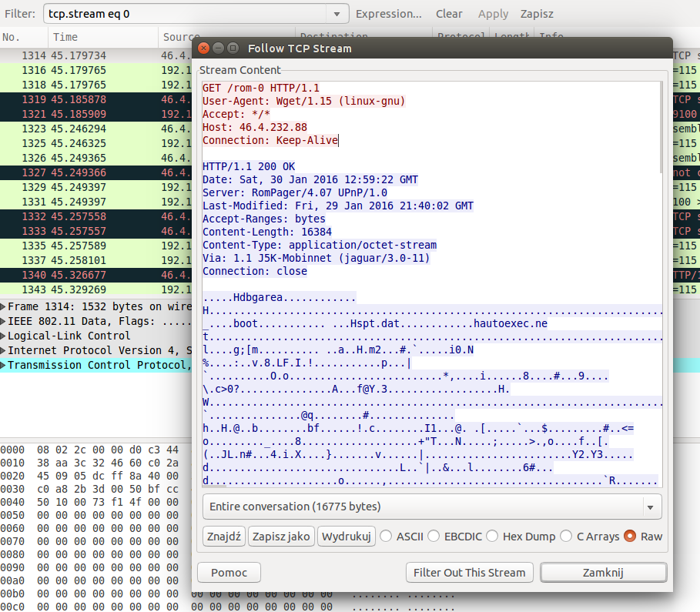Select packet row 1335

click(x=96, y=246)
